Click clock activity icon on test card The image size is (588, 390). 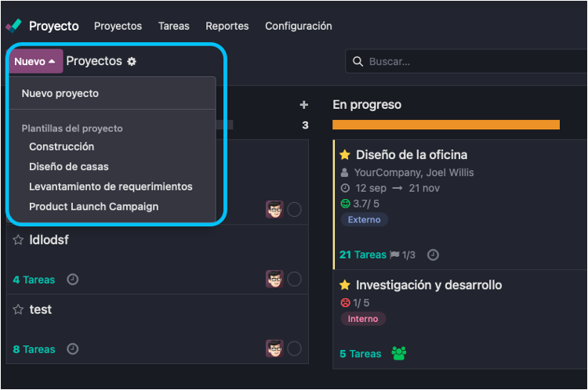pyautogui.click(x=72, y=349)
